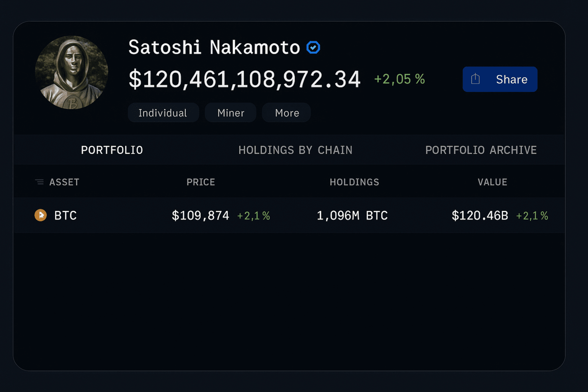Sort by the PRICE column header
Image resolution: width=588 pixels, height=392 pixels.
pos(201,182)
